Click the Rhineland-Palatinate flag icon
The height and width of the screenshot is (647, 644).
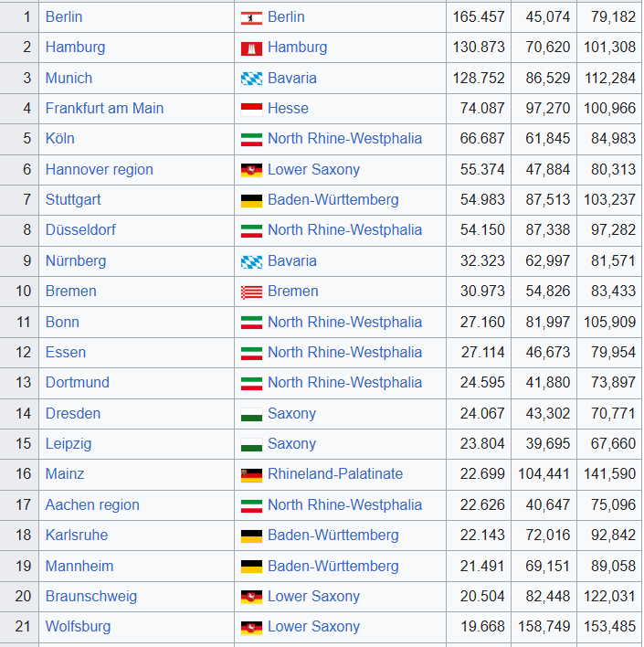click(251, 475)
